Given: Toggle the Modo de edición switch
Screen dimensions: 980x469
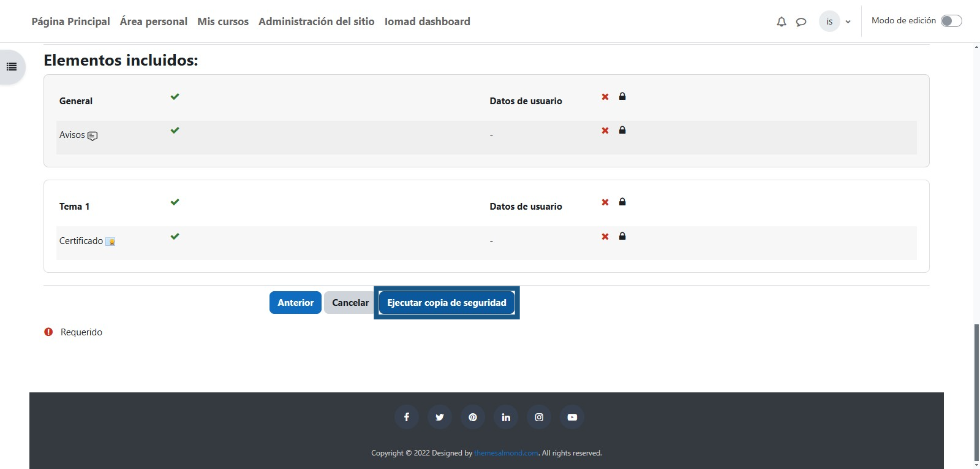Looking at the screenshot, I should (x=951, y=21).
